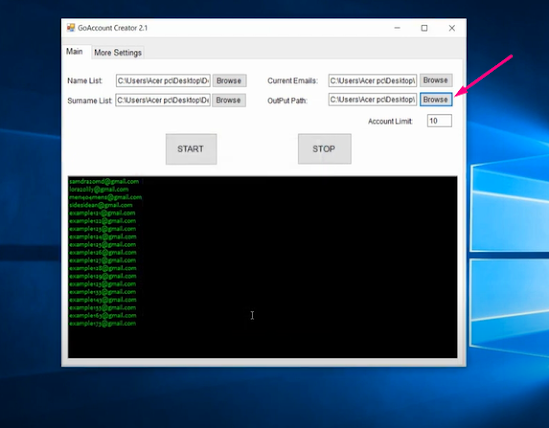The width and height of the screenshot is (549, 428).
Task: Select the Main tab
Action: [75, 51]
